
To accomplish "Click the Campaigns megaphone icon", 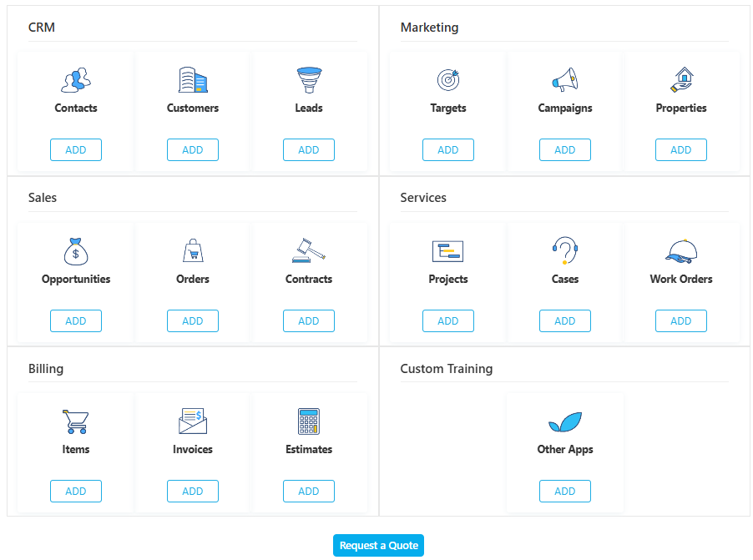I will (x=564, y=80).
